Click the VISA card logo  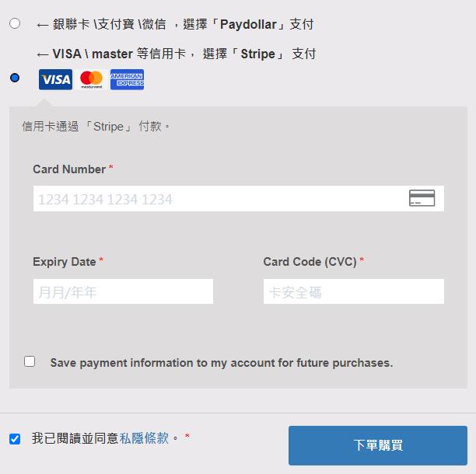(x=55, y=79)
